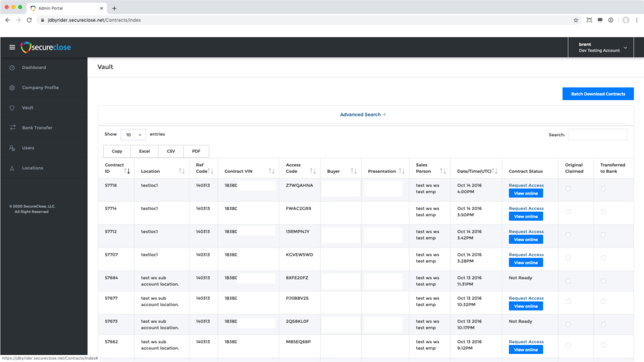
Task: Click the Locations sidebar icon
Action: (12, 168)
